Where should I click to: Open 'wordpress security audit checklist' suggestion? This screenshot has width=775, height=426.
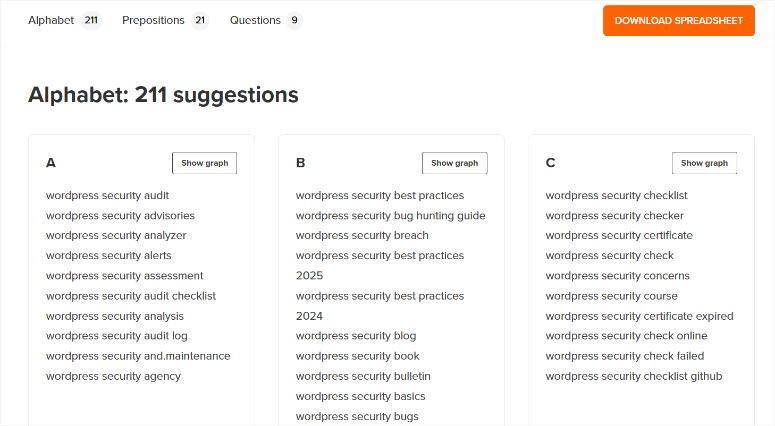131,296
